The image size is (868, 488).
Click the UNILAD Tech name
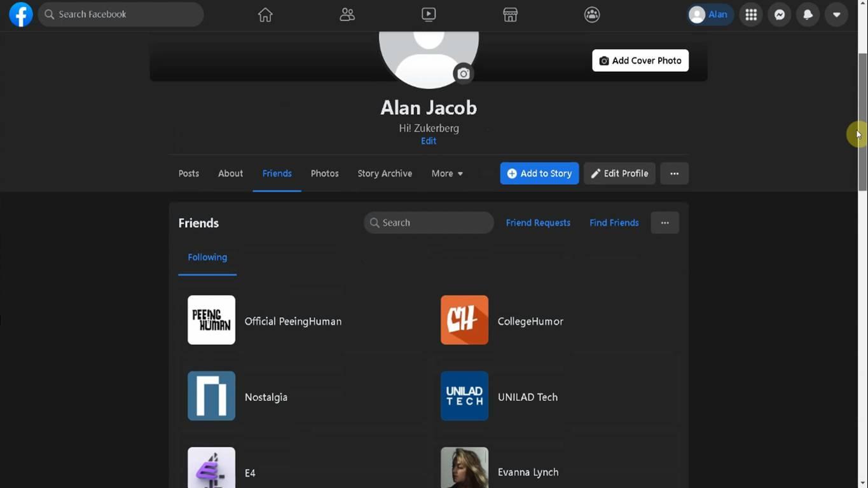[x=528, y=397]
